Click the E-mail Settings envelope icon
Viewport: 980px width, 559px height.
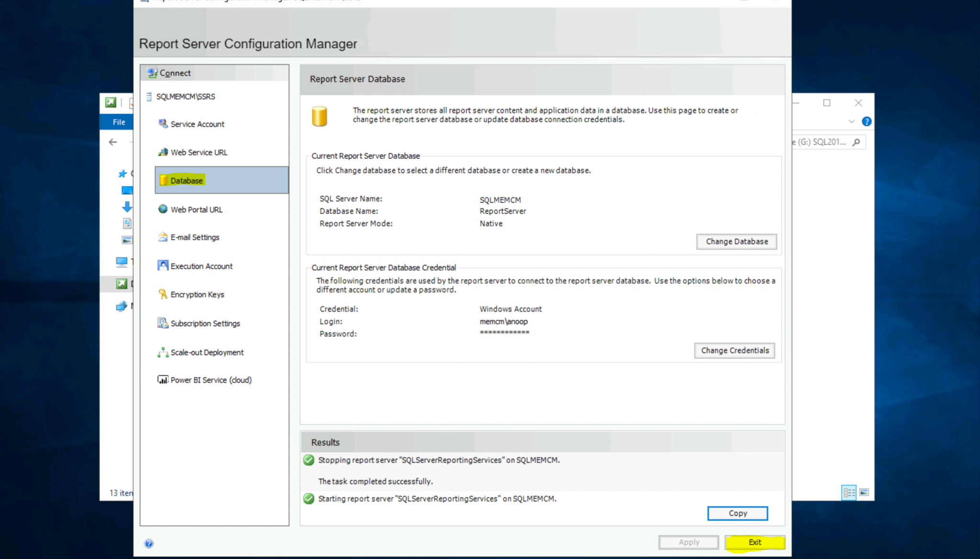pos(163,237)
